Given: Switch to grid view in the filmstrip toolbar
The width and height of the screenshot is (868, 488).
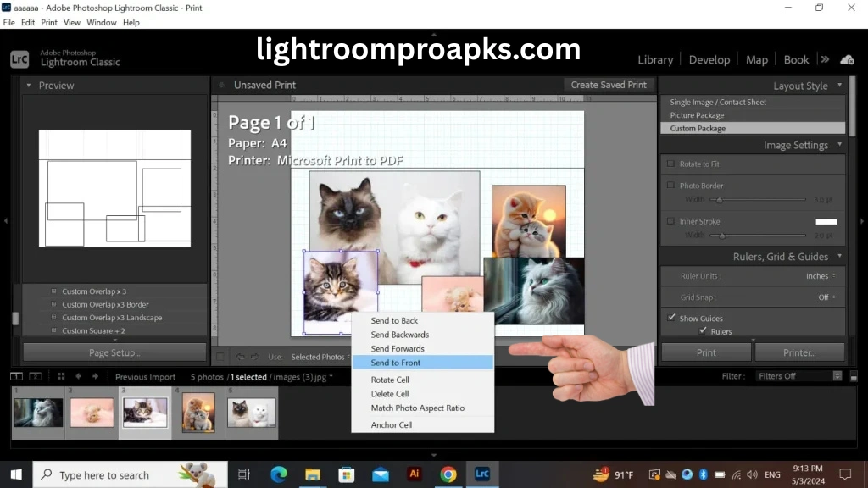Looking at the screenshot, I should pos(60,376).
